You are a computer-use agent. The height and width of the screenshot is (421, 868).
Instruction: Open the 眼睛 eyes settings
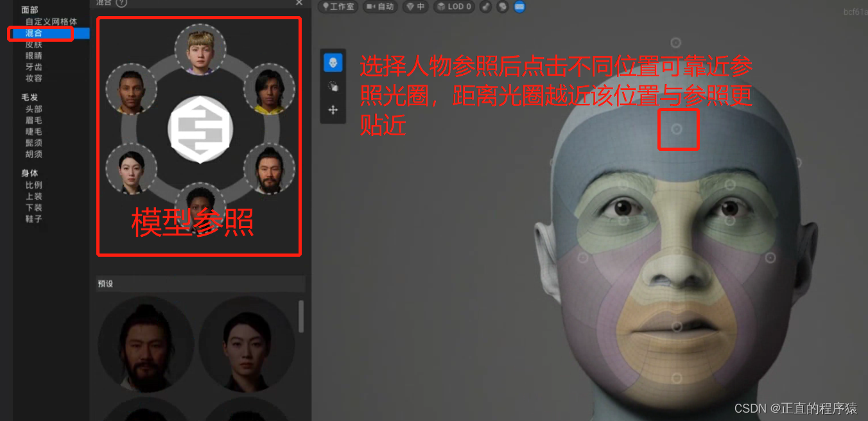point(33,56)
